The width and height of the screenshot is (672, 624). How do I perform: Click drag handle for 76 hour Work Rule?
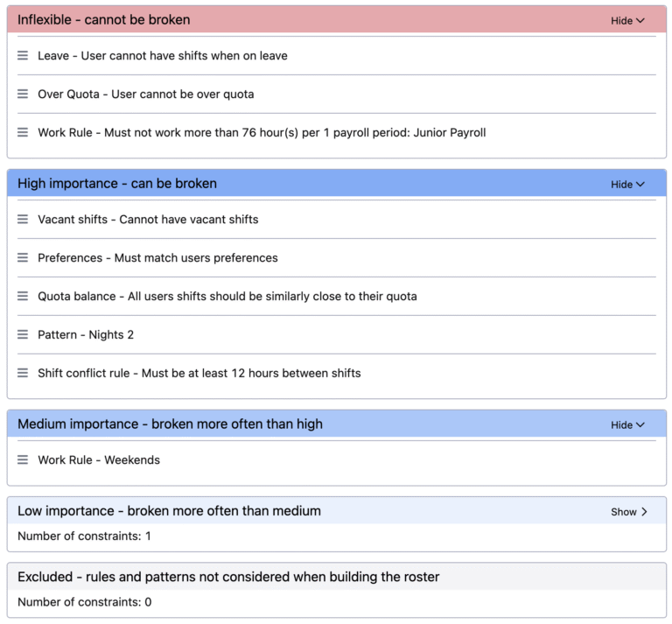click(x=23, y=132)
